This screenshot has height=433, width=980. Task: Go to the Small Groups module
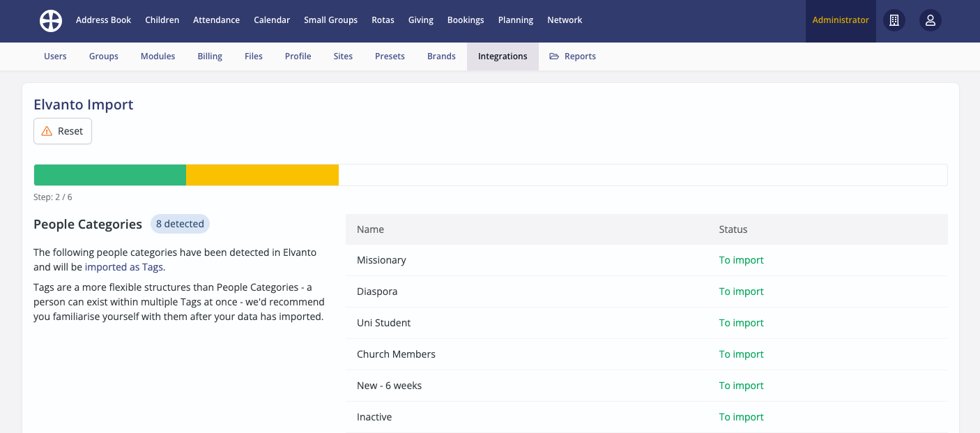pos(330,20)
